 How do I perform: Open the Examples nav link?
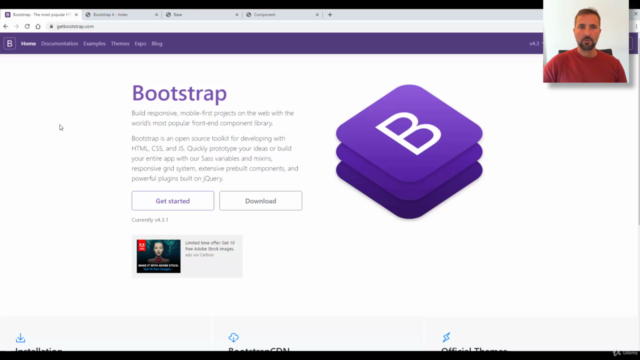click(94, 44)
